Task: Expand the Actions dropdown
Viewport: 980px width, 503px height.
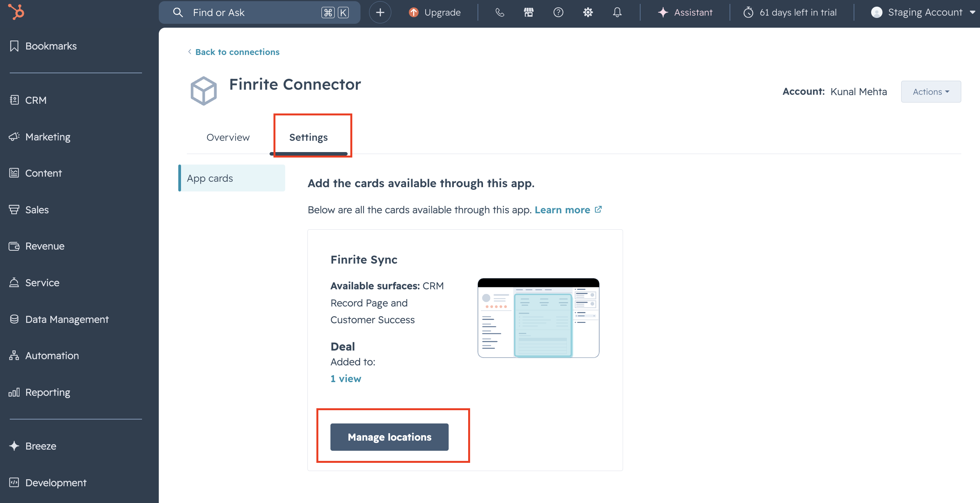Action: pos(931,92)
